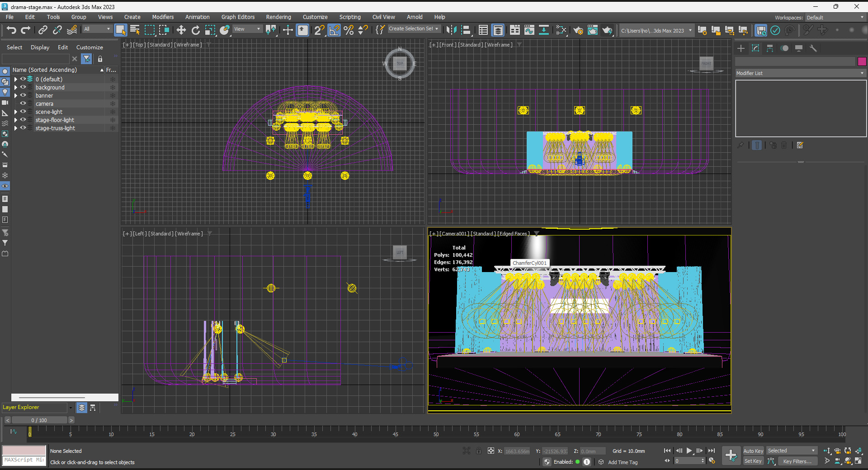The image size is (868, 470).
Task: Click the pink object color swatch
Action: click(x=862, y=61)
